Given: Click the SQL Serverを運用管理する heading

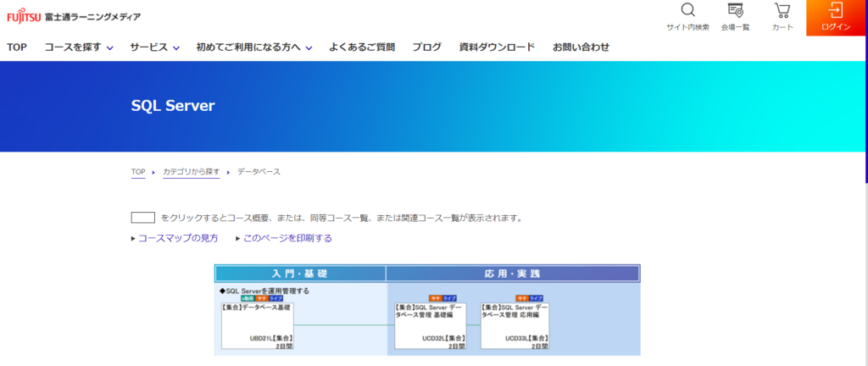Looking at the screenshot, I should click(264, 291).
